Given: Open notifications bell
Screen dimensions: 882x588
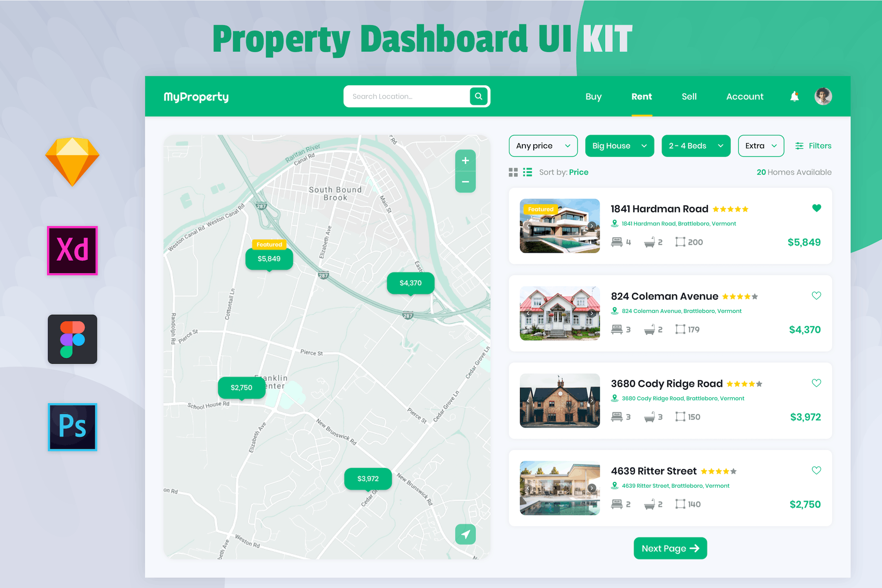Looking at the screenshot, I should coord(795,96).
